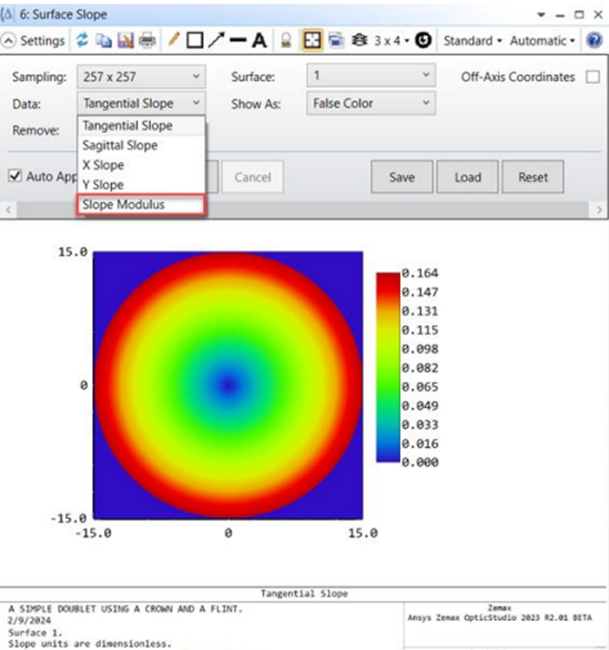Click the 'A SIMPLE DOUBLET USING A CROWN AND A FLINT.' text

pos(125,609)
